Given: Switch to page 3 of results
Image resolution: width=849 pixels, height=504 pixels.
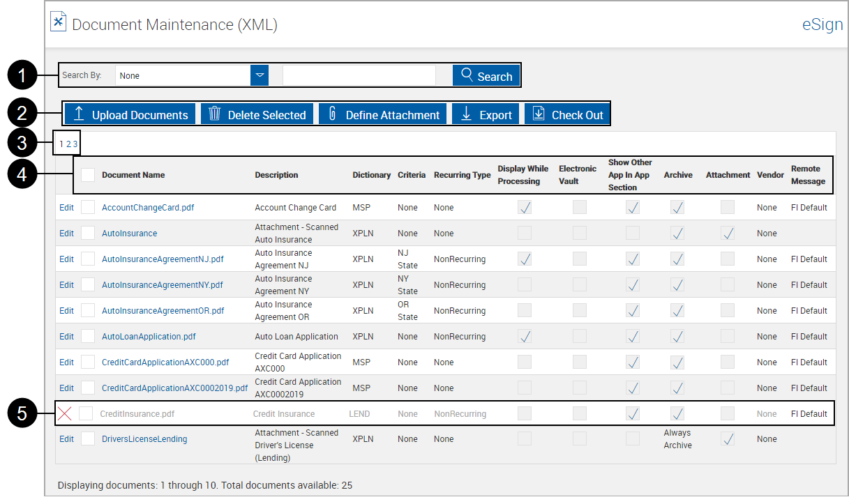Looking at the screenshot, I should pos(72,142).
